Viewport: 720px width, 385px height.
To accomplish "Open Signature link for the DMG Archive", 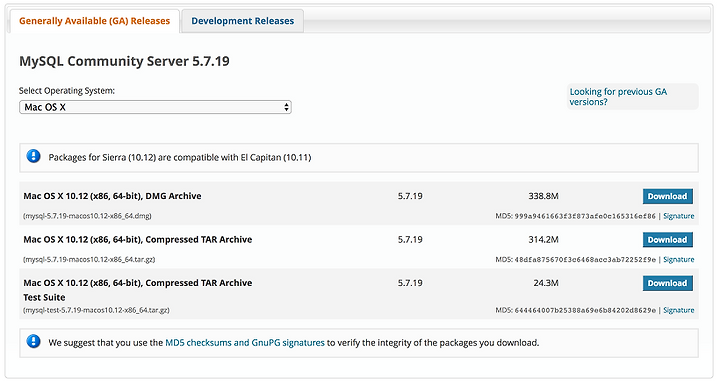I will pos(679,216).
